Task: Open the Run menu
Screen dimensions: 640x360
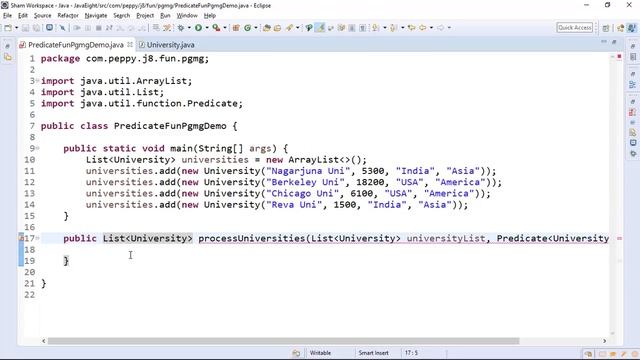Action: point(165,16)
